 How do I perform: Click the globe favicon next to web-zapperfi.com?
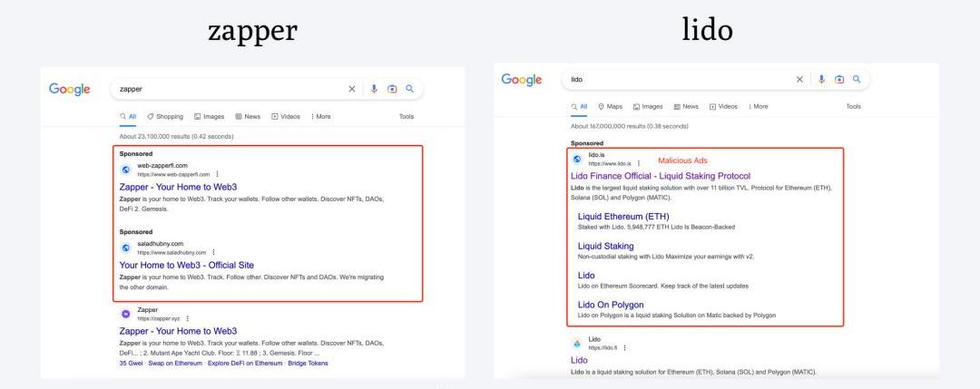(x=125, y=170)
